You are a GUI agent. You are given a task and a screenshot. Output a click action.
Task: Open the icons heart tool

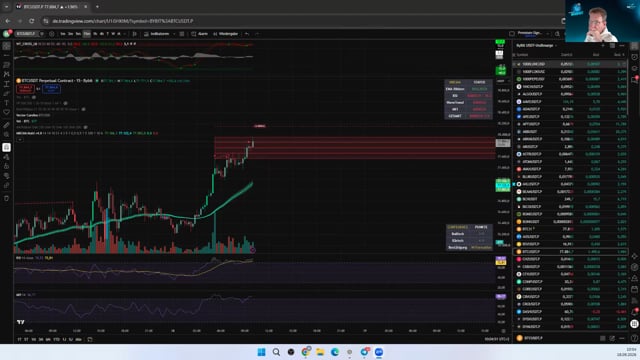pos(7,112)
